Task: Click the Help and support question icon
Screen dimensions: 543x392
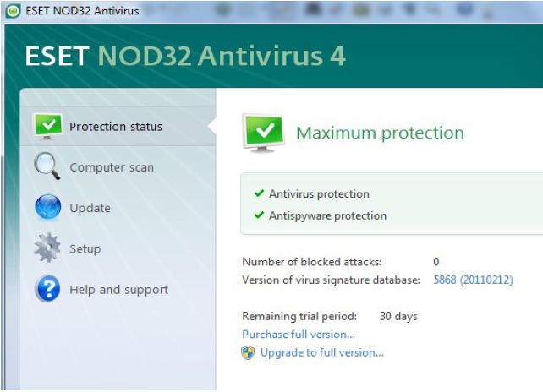Action: click(x=47, y=289)
